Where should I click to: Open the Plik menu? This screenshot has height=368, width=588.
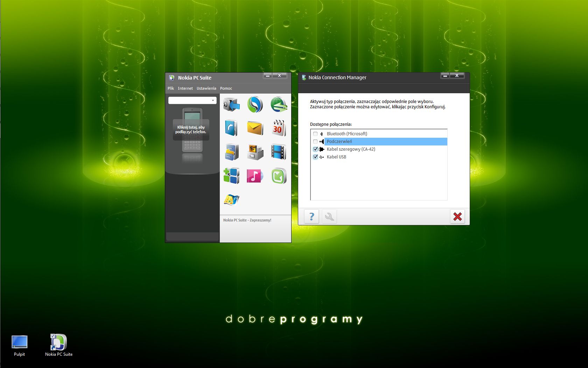coord(171,88)
